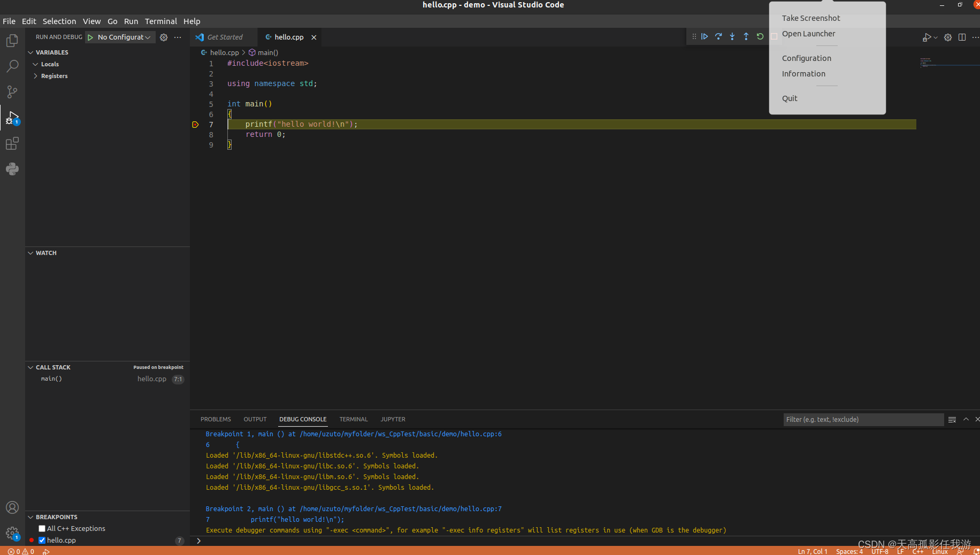Click the C++ language mode status item
The height and width of the screenshot is (555, 980).
[x=918, y=551]
